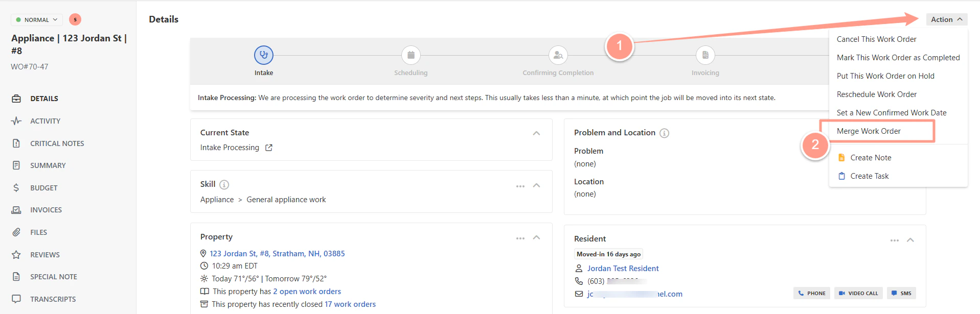Close the Action dropdown menu
Image resolution: width=980 pixels, height=314 pixels.
coord(947,19)
